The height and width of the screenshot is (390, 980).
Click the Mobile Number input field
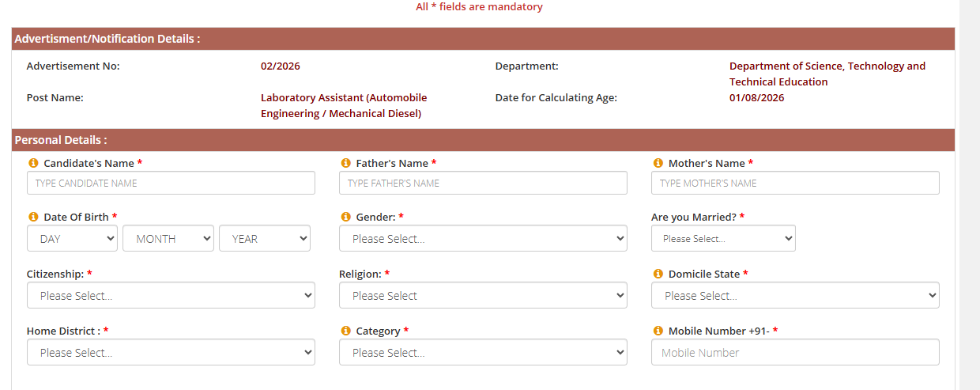tap(795, 352)
